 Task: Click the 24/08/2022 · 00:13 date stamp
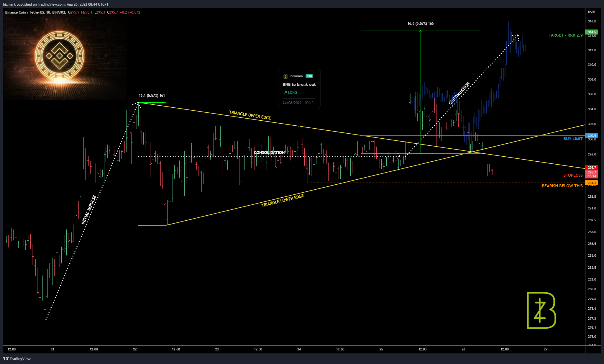(298, 103)
